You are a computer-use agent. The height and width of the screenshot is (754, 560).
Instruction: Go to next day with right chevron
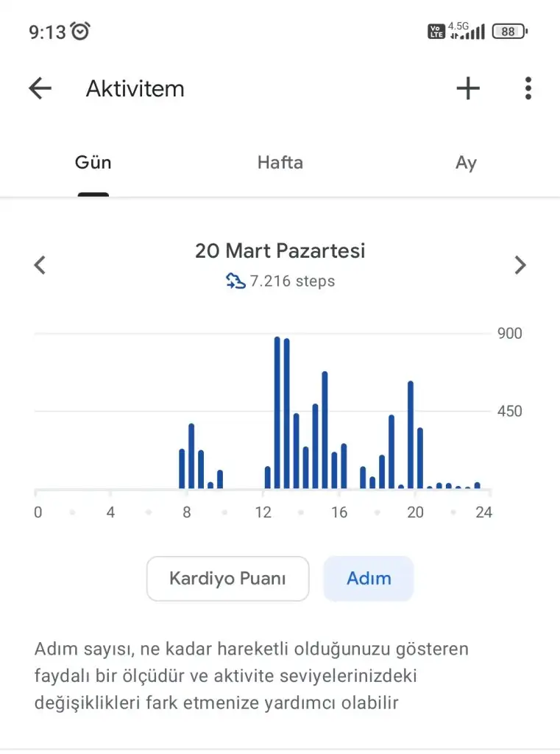pos(520,265)
